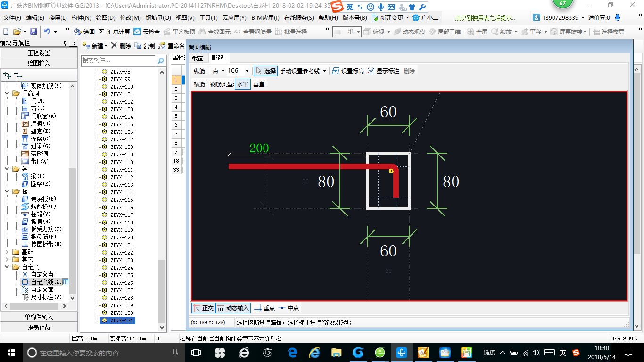The height and width of the screenshot is (362, 644).
Task: Click Cortana taskbar search box
Action: [103, 353]
